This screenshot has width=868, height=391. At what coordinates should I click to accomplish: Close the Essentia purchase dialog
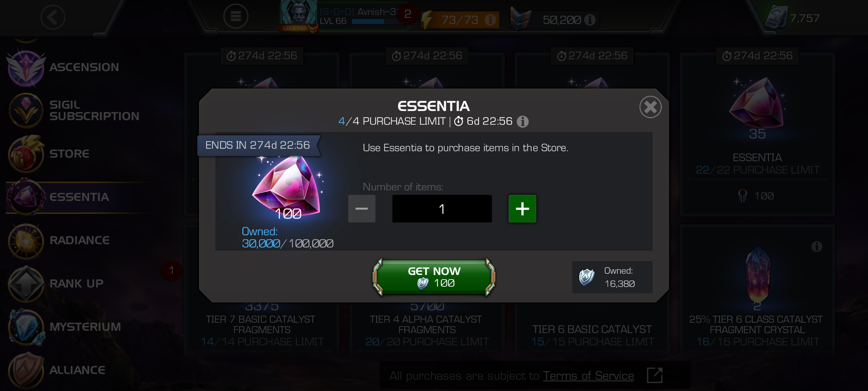click(x=650, y=107)
